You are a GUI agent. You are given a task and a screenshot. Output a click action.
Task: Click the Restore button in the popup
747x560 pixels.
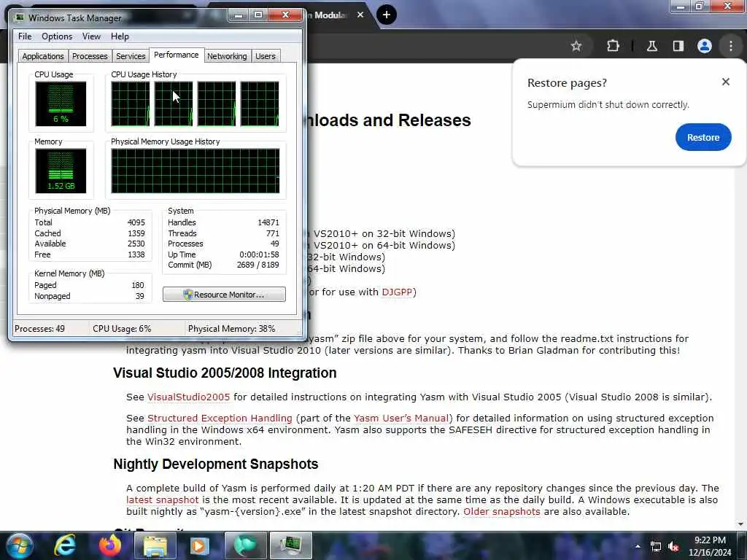coord(703,137)
